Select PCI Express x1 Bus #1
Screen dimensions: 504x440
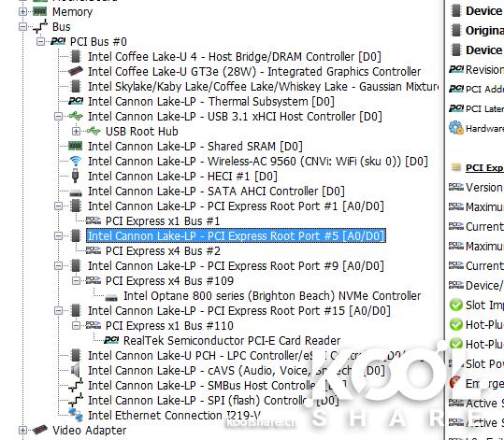tap(163, 221)
